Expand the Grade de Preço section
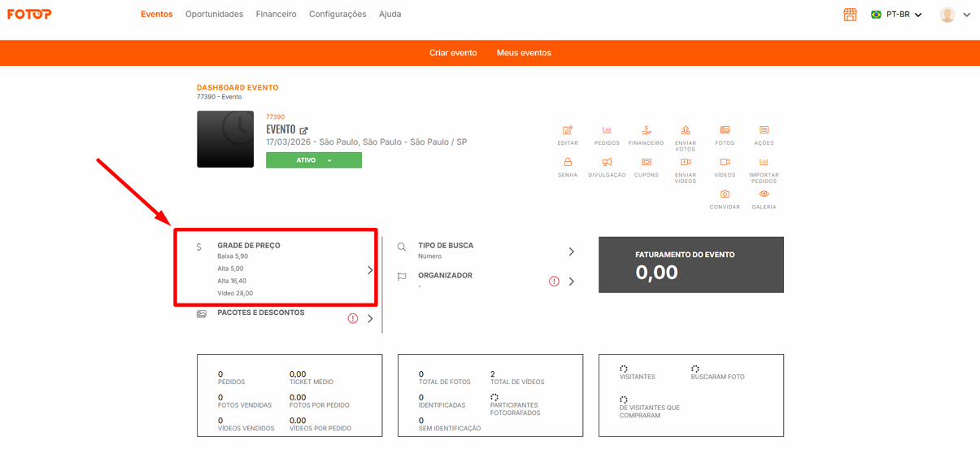Viewport: 980px width, 450px height. pyautogui.click(x=370, y=270)
